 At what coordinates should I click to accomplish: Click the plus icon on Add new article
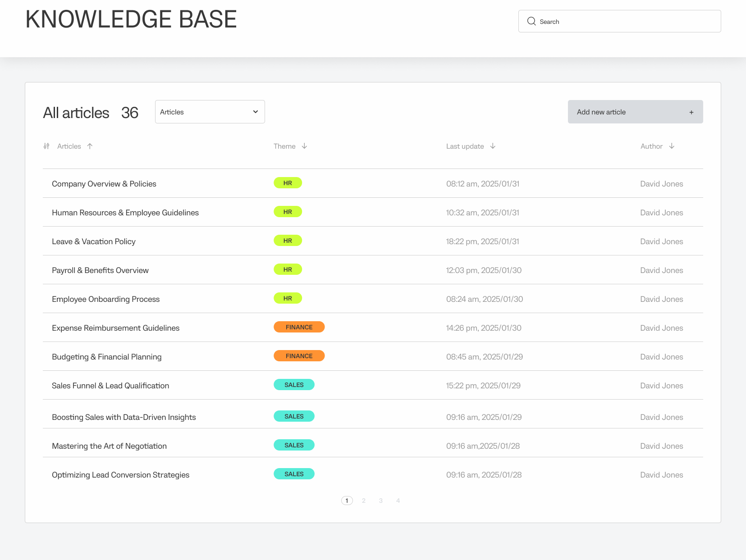click(691, 112)
